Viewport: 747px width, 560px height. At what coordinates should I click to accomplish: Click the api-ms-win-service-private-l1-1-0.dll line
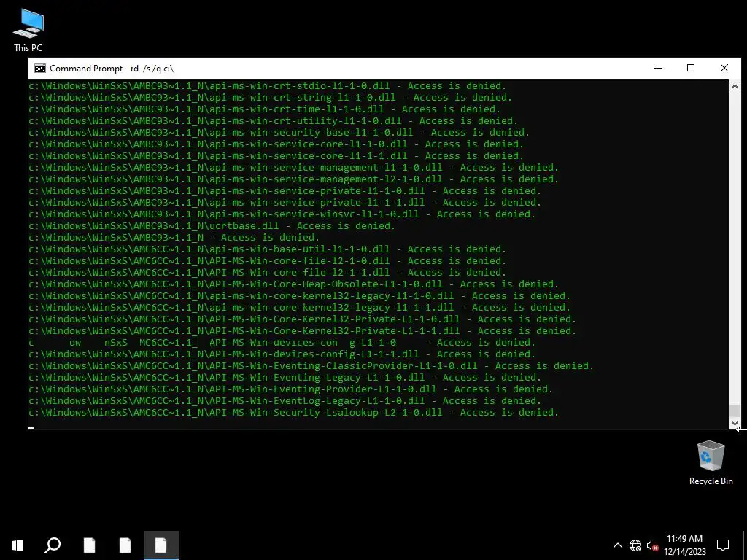tap(285, 191)
